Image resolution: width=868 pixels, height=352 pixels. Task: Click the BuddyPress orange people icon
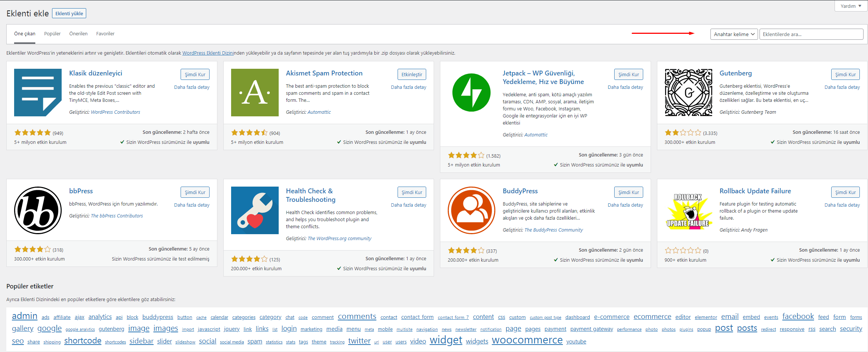click(x=472, y=210)
